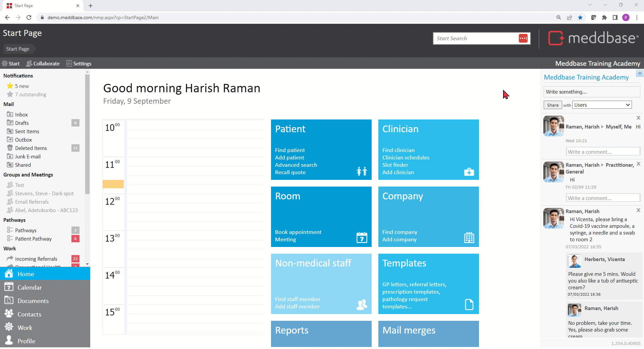Viewport: 644px width, 349px height.
Task: Switch to Calendar in the bottom navigation
Action: [30, 287]
